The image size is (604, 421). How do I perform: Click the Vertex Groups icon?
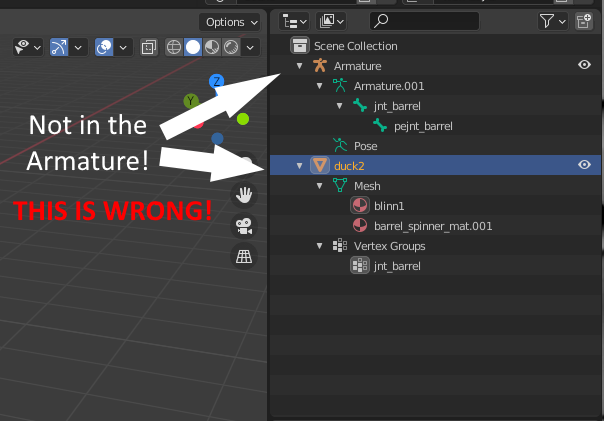point(340,245)
